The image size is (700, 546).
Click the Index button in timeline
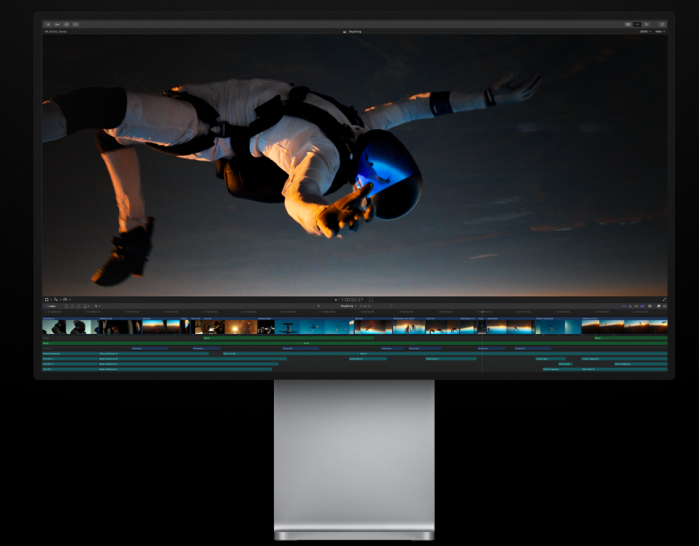50,306
